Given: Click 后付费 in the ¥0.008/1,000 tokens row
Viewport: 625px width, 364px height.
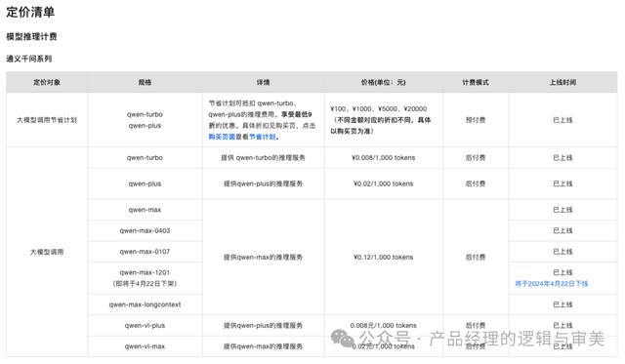Looking at the screenshot, I should (476, 158).
